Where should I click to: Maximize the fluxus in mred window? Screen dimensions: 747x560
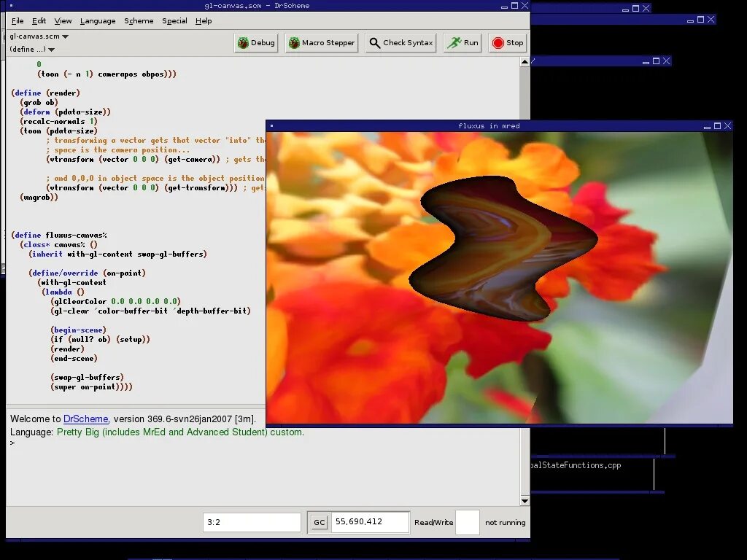[718, 126]
